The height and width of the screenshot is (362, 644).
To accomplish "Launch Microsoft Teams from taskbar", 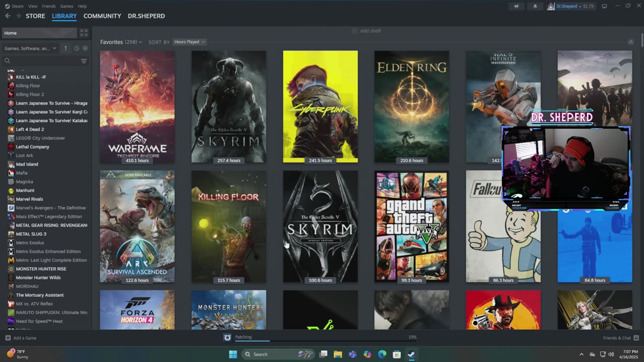I will (353, 354).
